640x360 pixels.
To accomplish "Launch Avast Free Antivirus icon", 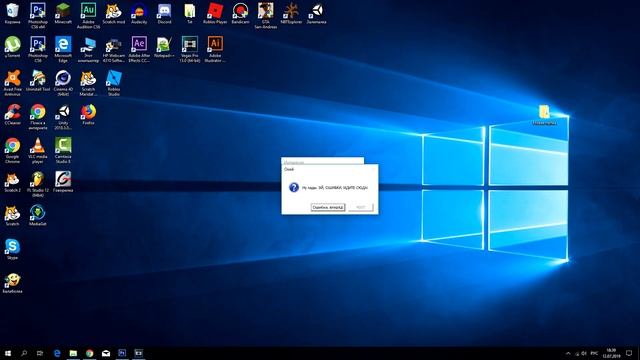I will tap(12, 83).
